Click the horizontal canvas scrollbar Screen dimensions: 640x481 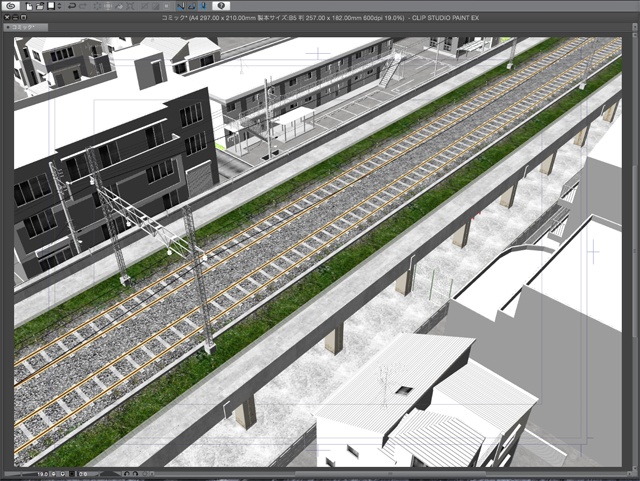pyautogui.click(x=390, y=474)
